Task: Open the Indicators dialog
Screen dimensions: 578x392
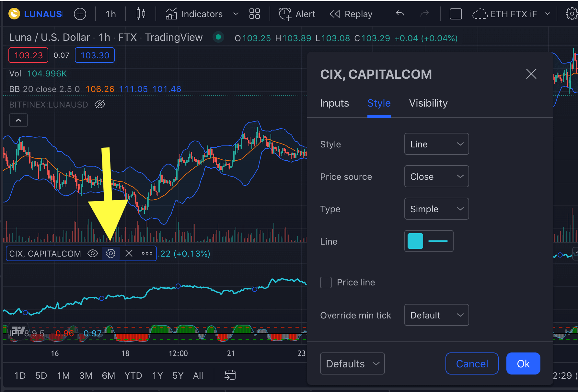Action: tap(194, 14)
